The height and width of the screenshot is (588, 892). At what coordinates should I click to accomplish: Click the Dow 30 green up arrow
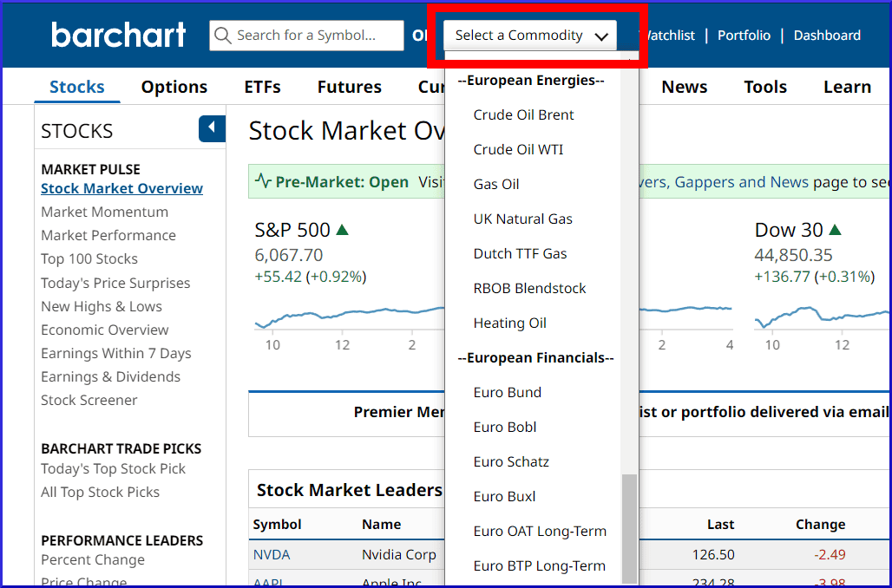point(835,230)
